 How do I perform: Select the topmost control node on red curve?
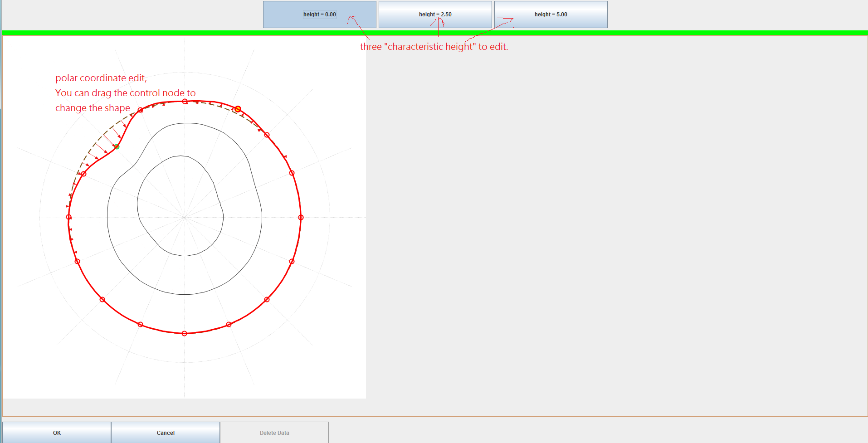coord(185,102)
